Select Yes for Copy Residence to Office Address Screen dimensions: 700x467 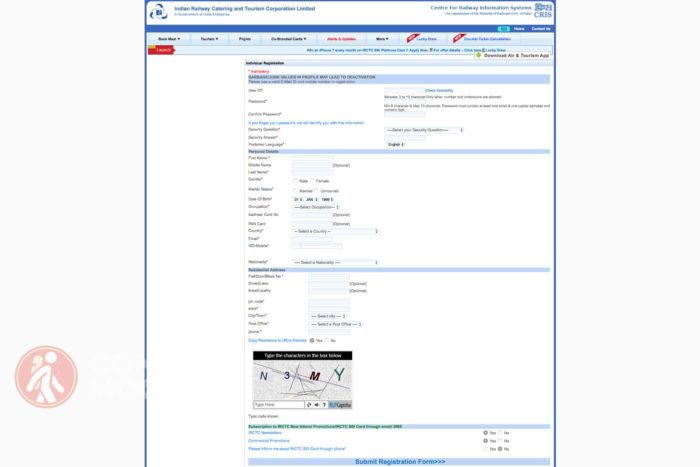coord(312,340)
